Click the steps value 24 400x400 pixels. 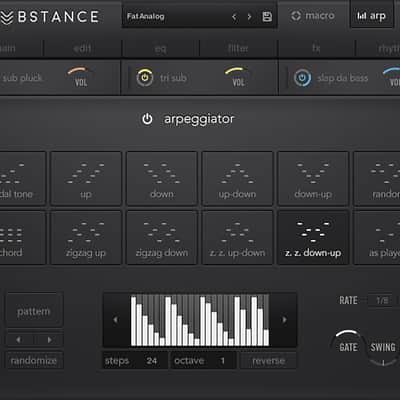(x=152, y=361)
